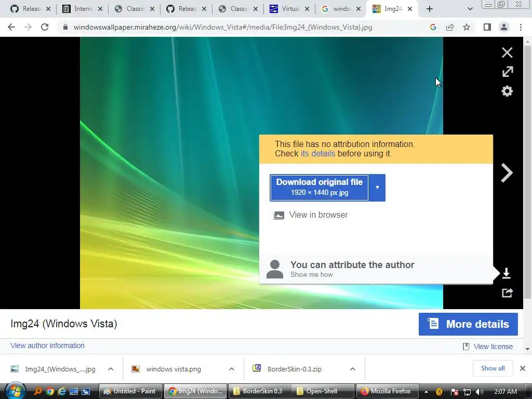Click the share or embed file icon

(x=507, y=292)
